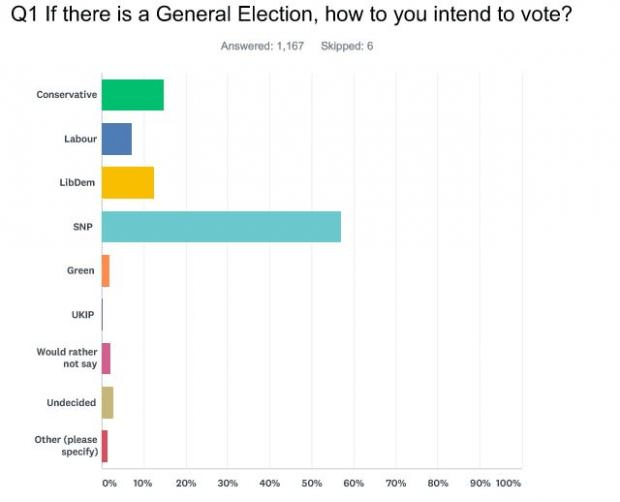
Task: Click the UKIP axis label
Action: pos(83,315)
